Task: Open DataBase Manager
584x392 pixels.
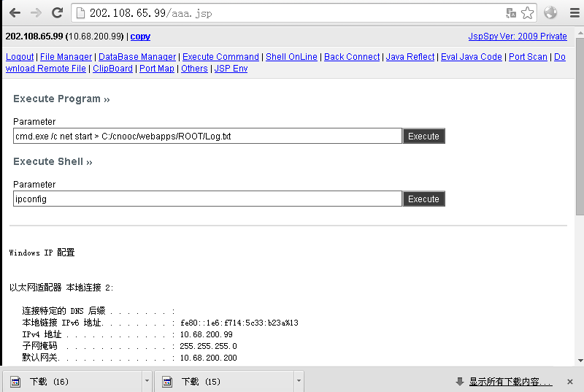Action: click(137, 57)
